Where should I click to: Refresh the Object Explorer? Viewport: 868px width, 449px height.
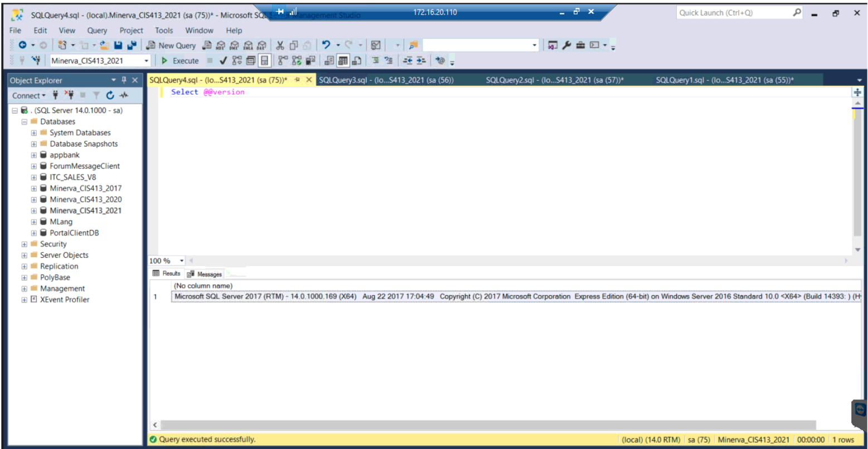tap(110, 95)
